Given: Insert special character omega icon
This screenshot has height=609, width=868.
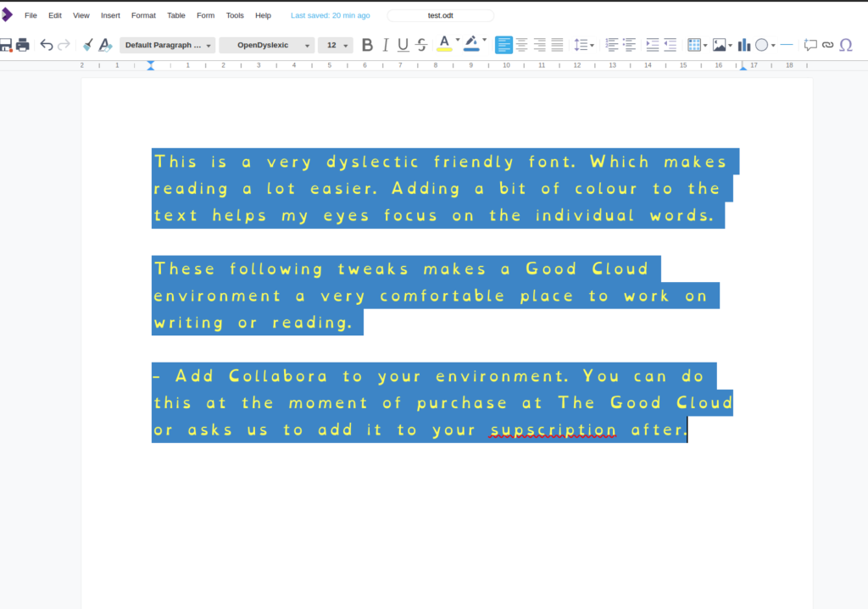Looking at the screenshot, I should [x=846, y=45].
